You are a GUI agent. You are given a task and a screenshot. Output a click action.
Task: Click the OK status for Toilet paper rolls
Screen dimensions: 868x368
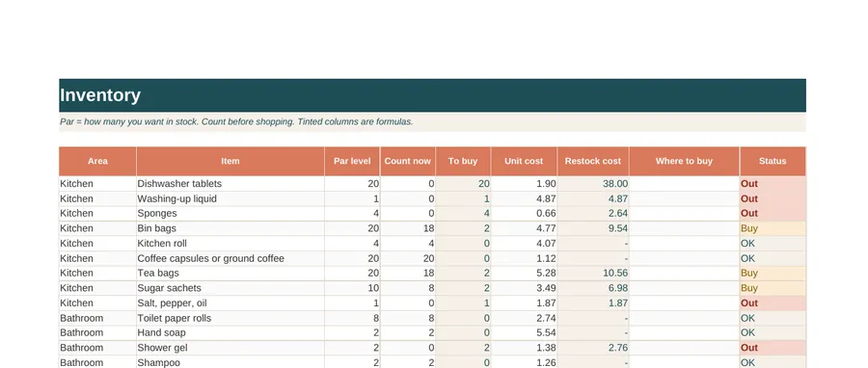(773, 318)
